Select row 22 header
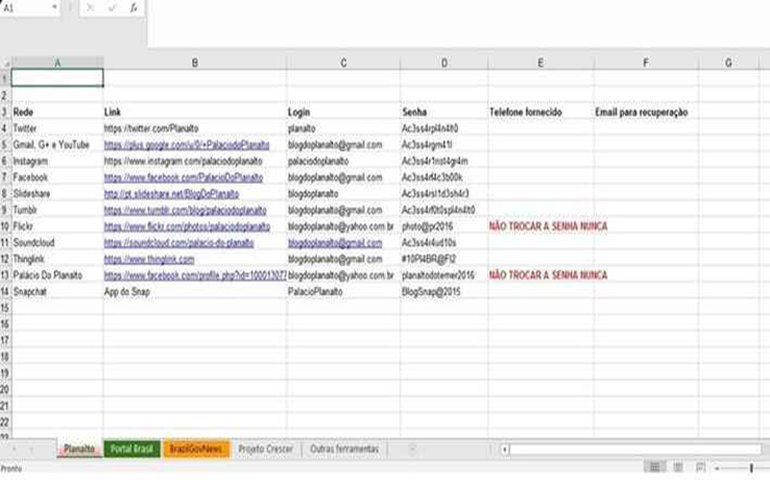Image resolution: width=770 pixels, height=480 pixels. coord(5,422)
